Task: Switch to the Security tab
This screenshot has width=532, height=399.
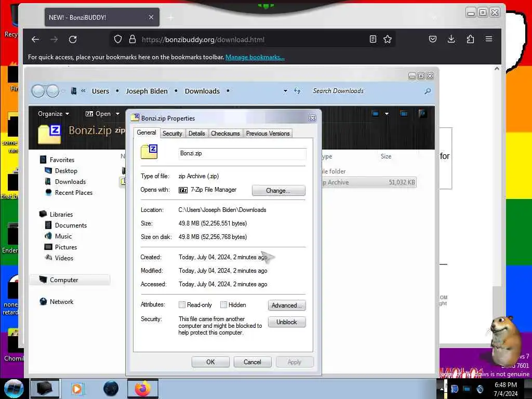Action: click(172, 134)
